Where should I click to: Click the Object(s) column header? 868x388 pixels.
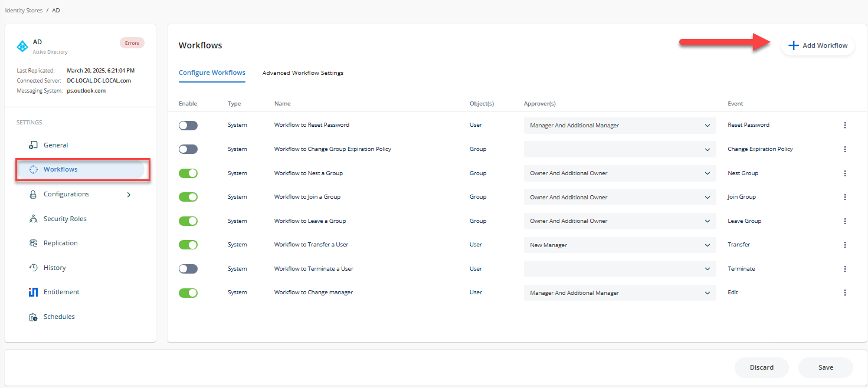pyautogui.click(x=482, y=104)
